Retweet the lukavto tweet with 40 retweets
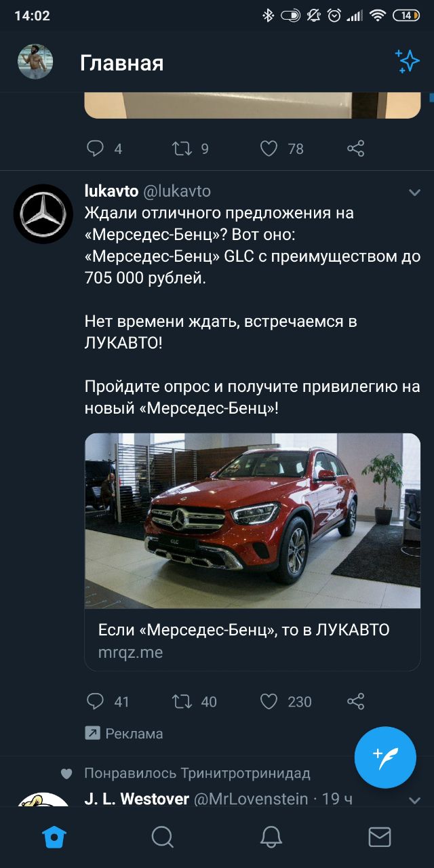Screen dimensions: 434x868 click(182, 701)
